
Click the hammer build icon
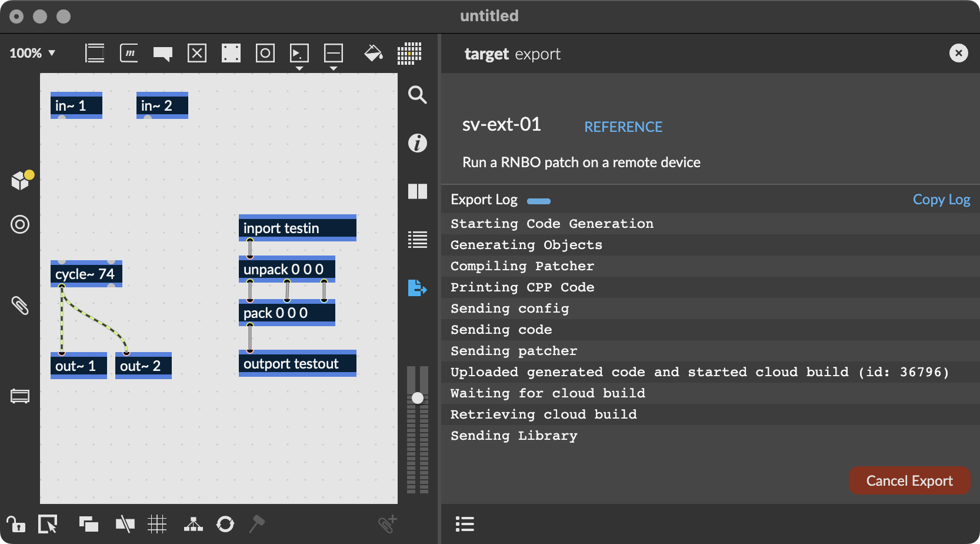pos(257,524)
